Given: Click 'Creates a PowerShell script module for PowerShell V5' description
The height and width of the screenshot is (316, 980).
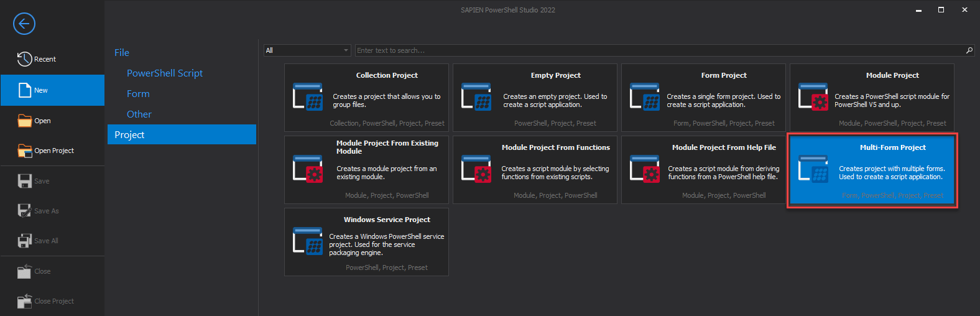Looking at the screenshot, I should 892,101.
